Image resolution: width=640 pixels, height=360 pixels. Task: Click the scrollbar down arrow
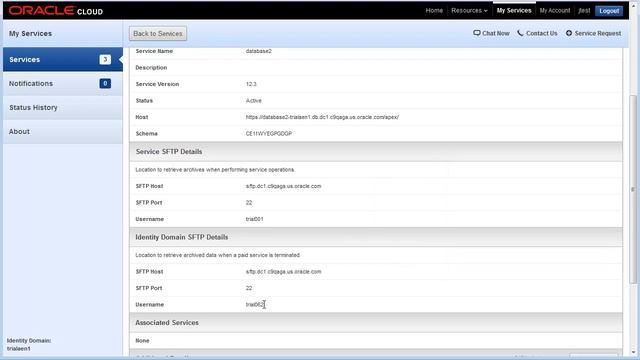pos(633,352)
